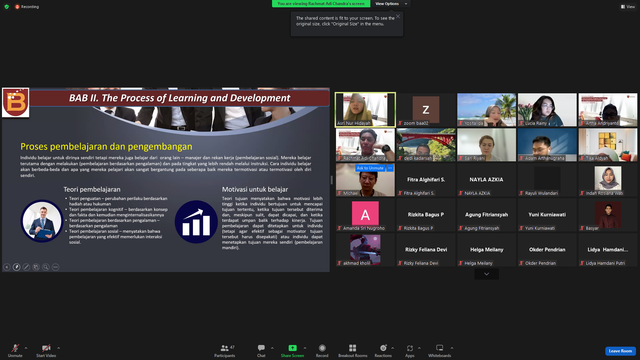This screenshot has height=360, width=640.
Task: Start your video camera
Action: [x=46, y=350]
